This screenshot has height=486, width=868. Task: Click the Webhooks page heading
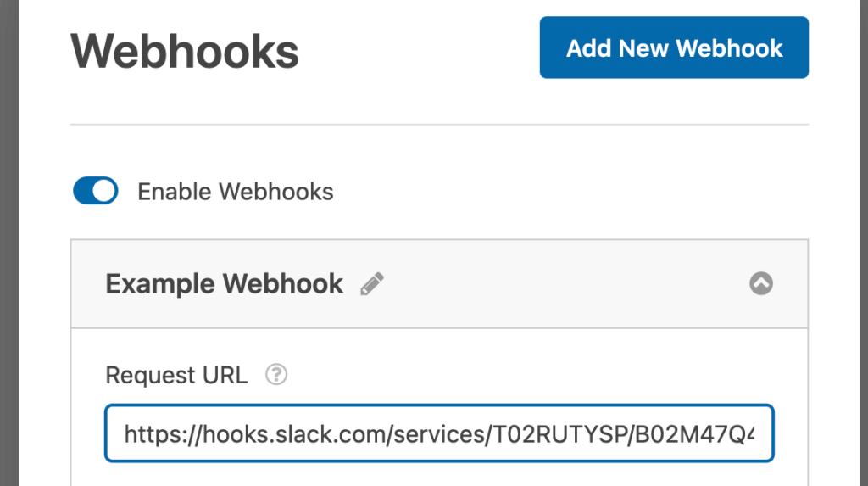coord(184,52)
